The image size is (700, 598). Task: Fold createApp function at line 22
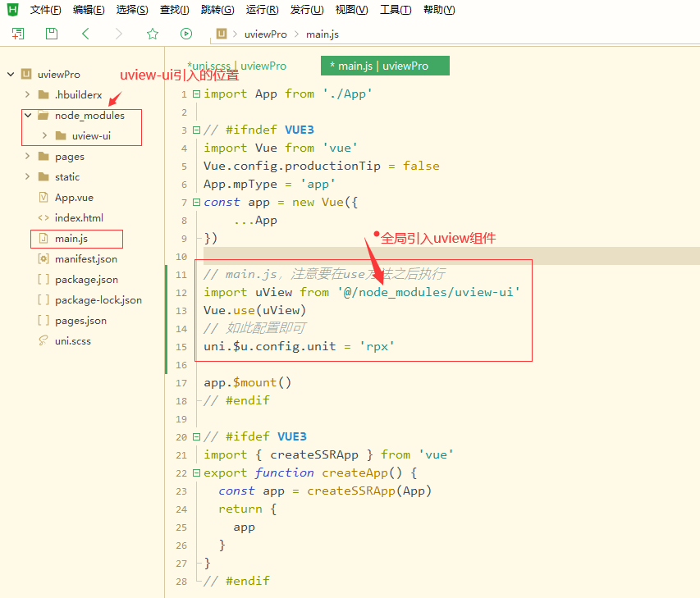196,473
